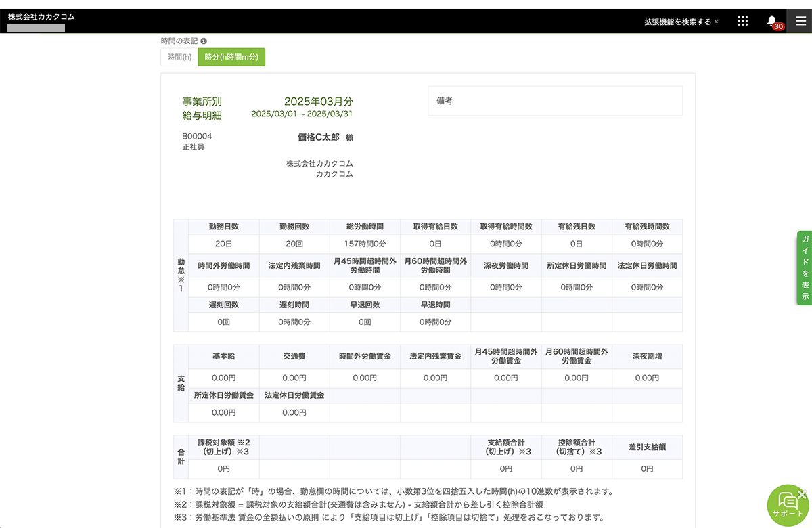The image size is (812, 528).
Task: Click the employee name 価格C太郎
Action: (320, 137)
